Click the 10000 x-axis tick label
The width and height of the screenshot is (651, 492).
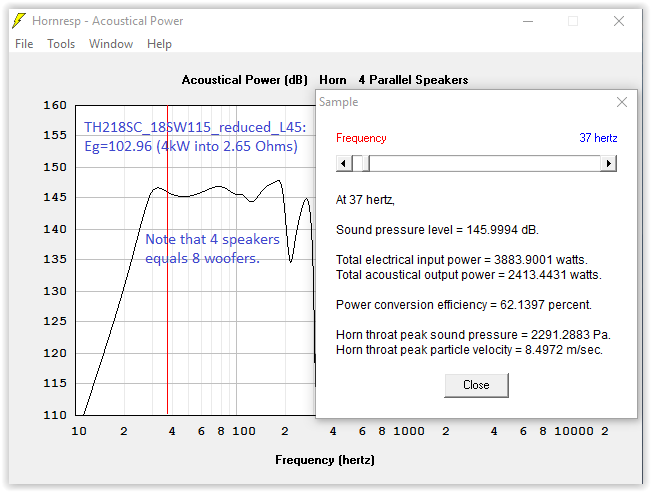[574, 431]
